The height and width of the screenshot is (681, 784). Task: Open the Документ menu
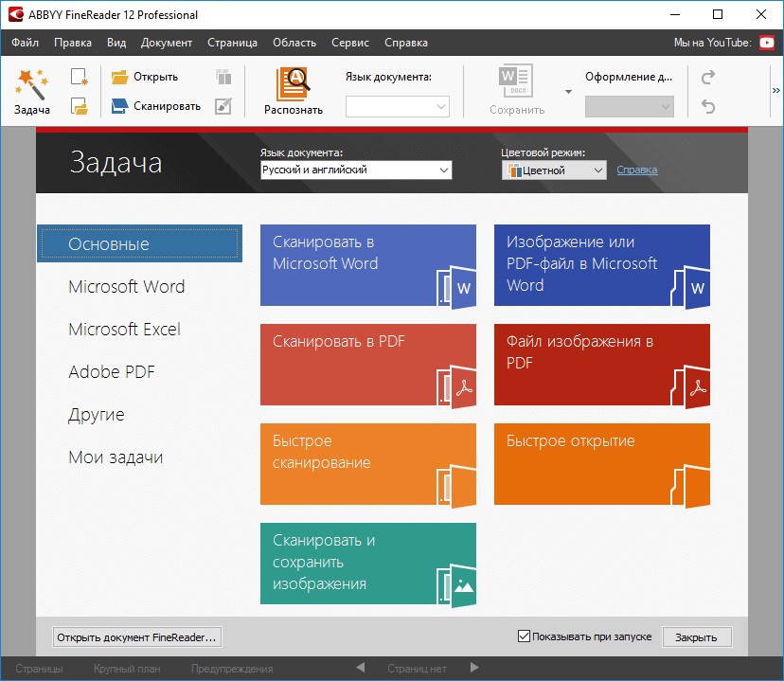(x=167, y=43)
